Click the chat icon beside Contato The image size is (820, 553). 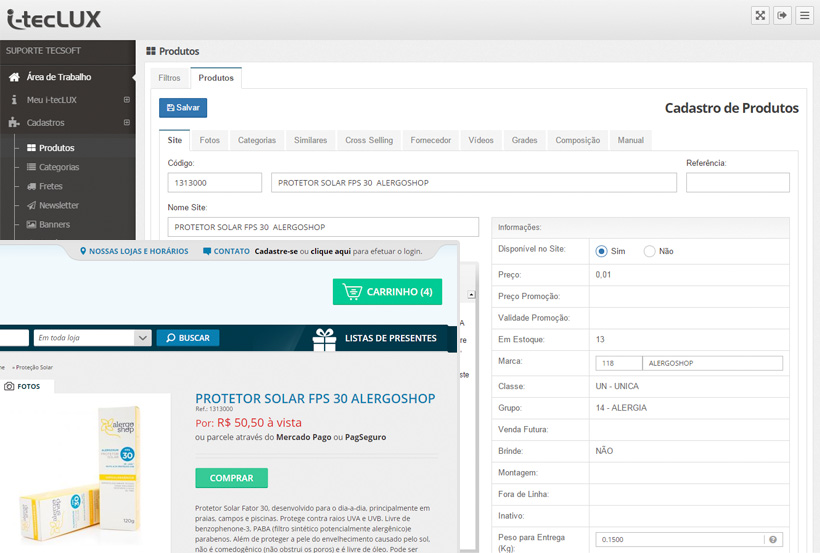click(207, 251)
